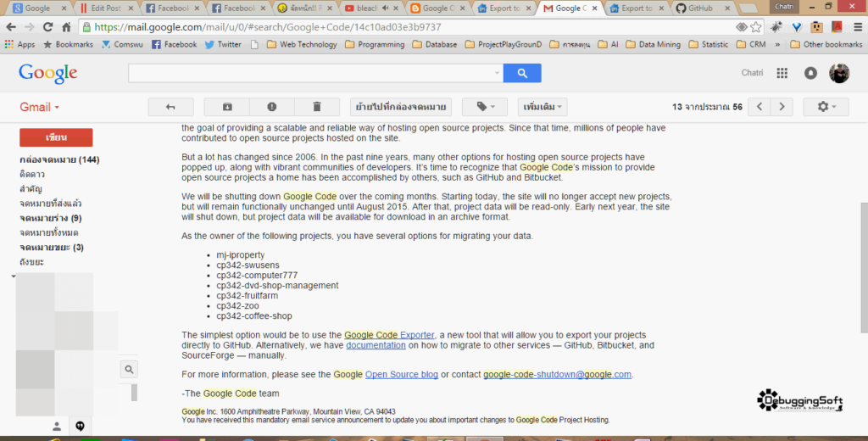Image resolution: width=868 pixels, height=441 pixels.
Task: Open the settings gear menu
Action: 826,107
